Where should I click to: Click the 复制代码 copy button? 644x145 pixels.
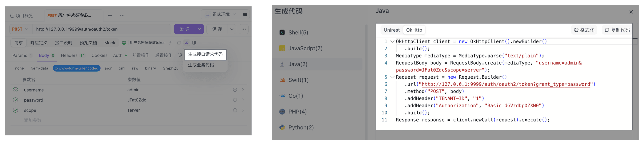[x=617, y=30]
